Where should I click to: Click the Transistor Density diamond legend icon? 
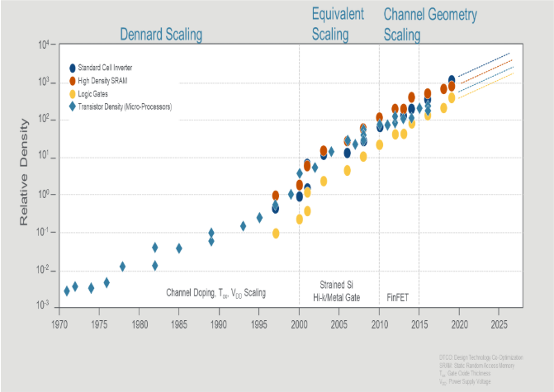click(x=73, y=106)
